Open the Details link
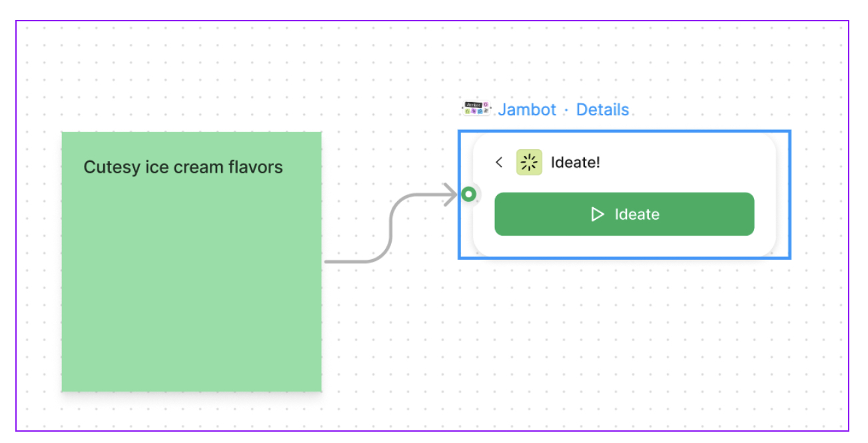 602,109
